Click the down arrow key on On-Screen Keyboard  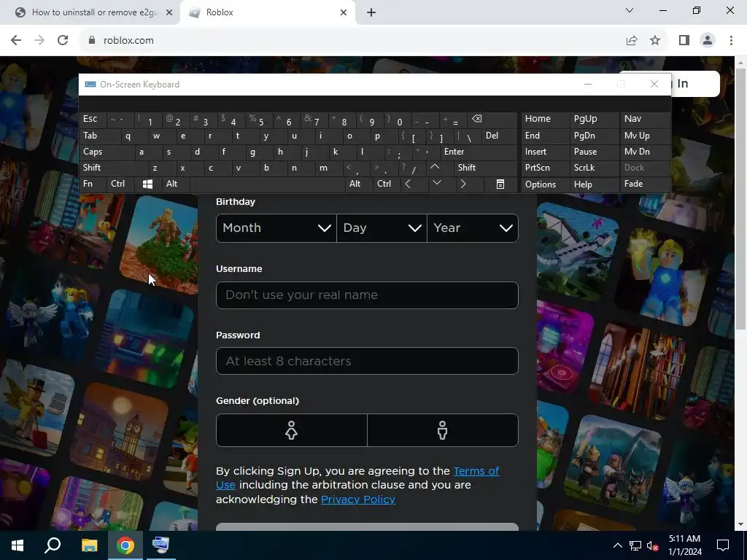click(x=437, y=184)
